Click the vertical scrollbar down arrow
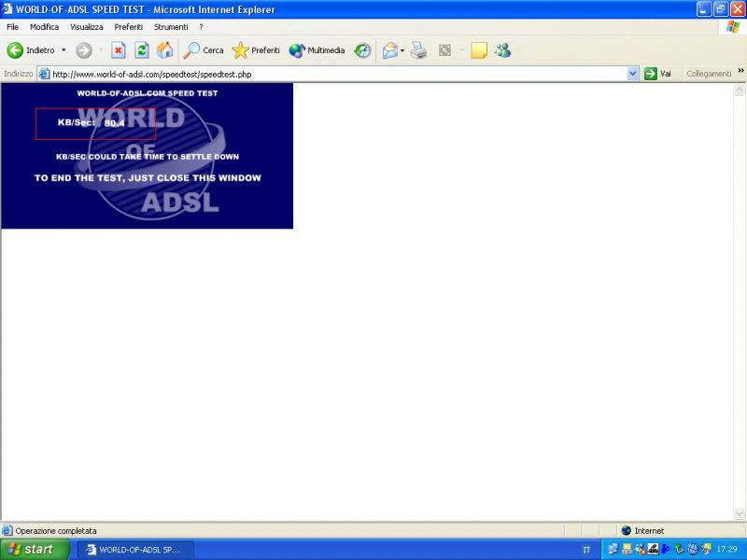The image size is (747, 560). click(x=740, y=513)
